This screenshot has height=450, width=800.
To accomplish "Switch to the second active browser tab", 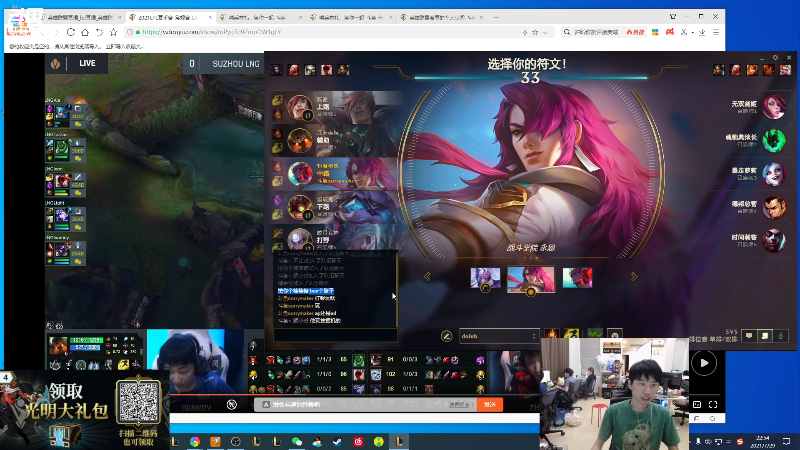I will (x=170, y=17).
